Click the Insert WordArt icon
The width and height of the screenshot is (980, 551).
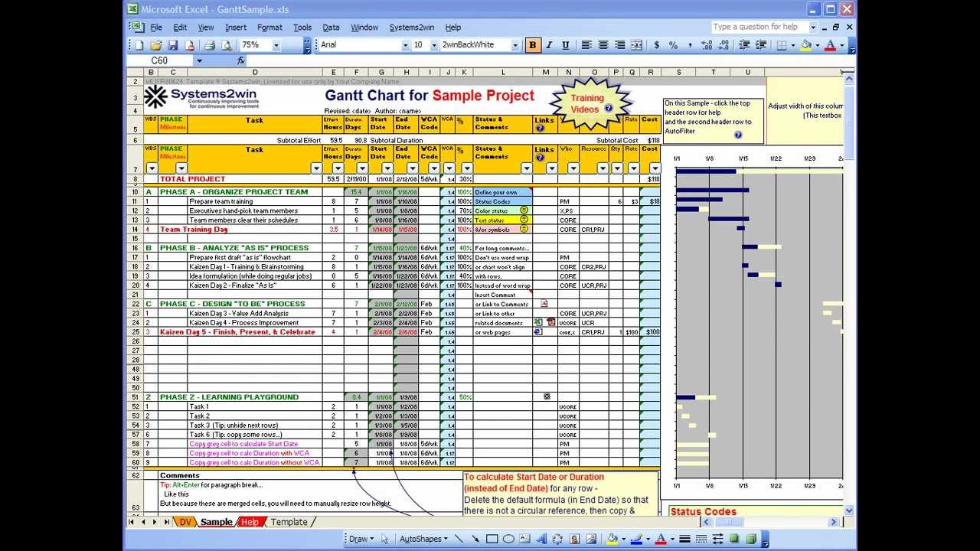[x=541, y=539]
